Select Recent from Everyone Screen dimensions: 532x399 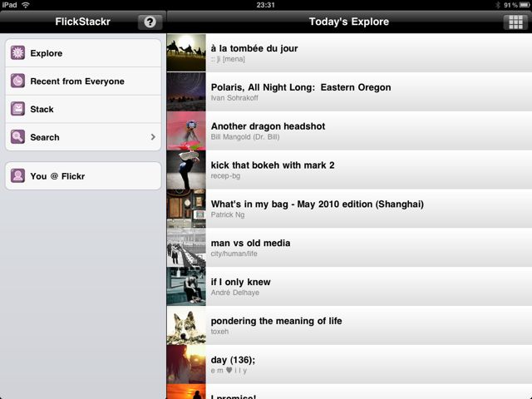pyautogui.click(x=83, y=81)
